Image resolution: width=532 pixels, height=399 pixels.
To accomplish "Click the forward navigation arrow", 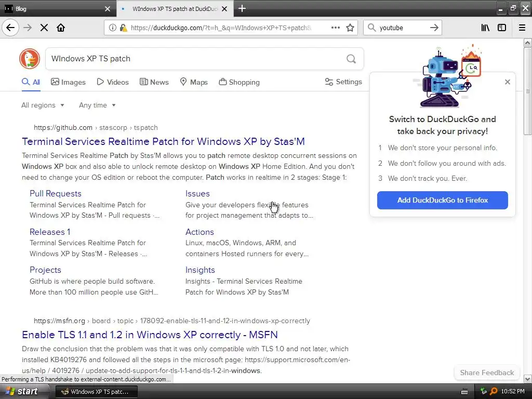I will [28, 28].
